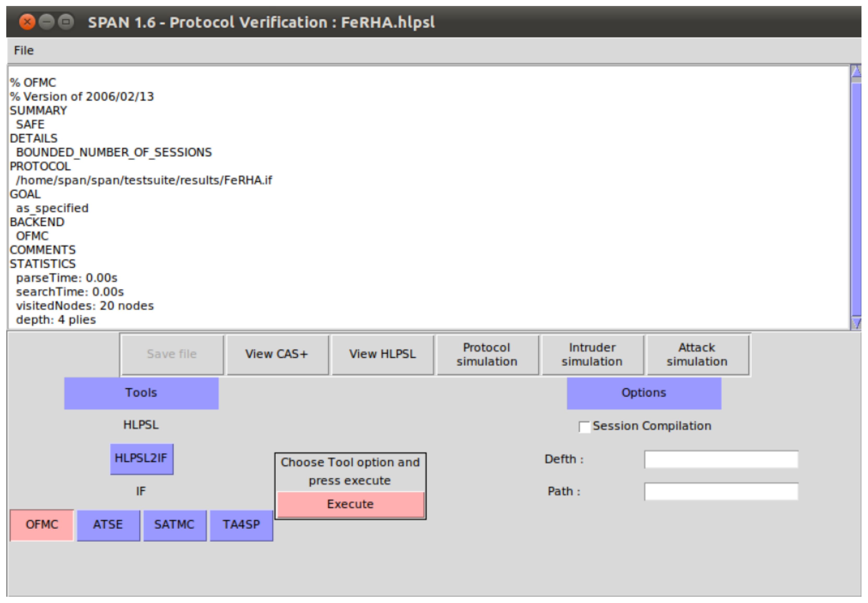This screenshot has width=868, height=603.
Task: Click scrollbar up arrow in output pane
Action: coord(856,71)
